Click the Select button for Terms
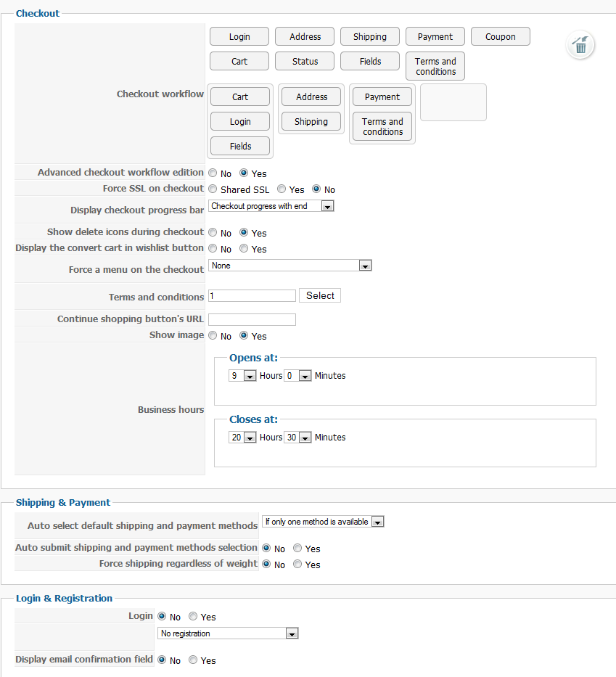Viewport: 616px width, 677px height. point(320,295)
